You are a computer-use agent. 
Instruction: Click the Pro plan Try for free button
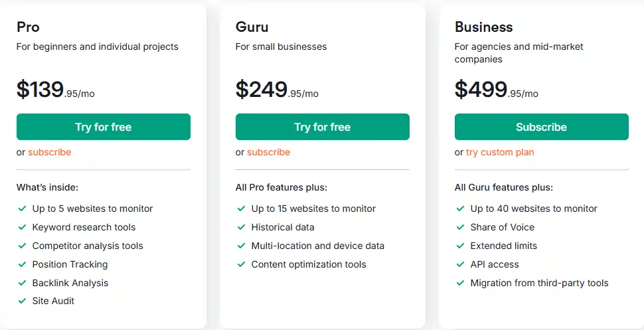tap(103, 127)
